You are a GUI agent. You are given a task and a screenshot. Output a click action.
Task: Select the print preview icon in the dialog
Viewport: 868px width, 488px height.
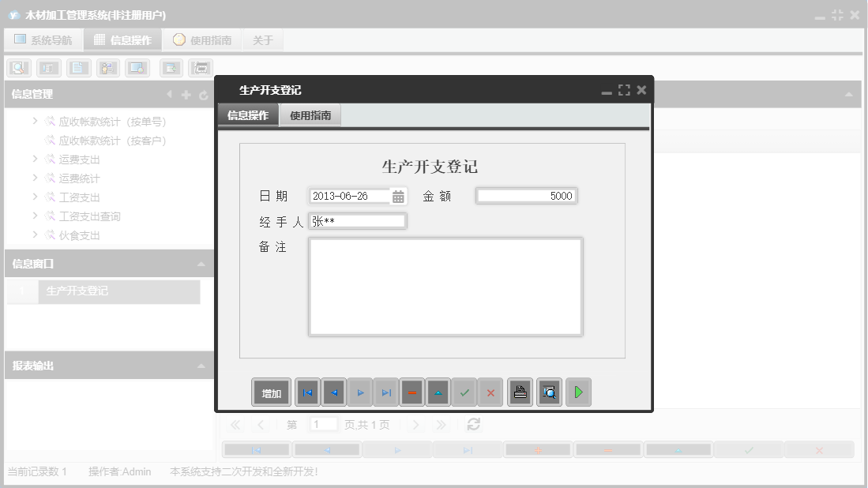[x=549, y=392]
